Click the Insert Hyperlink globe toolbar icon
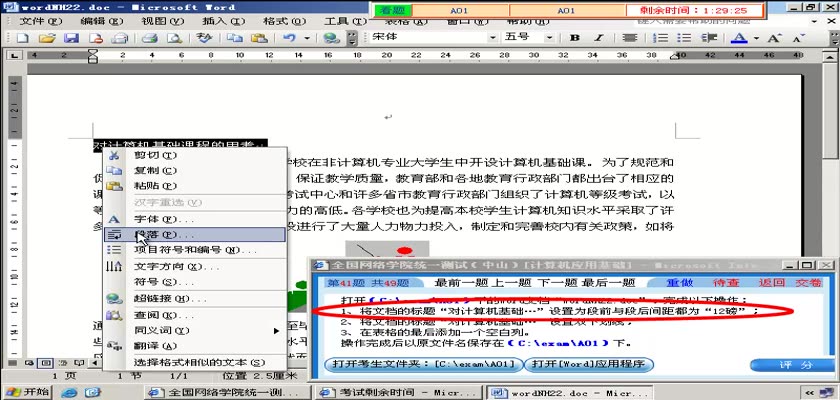This screenshot has height=400, width=840. (332, 38)
